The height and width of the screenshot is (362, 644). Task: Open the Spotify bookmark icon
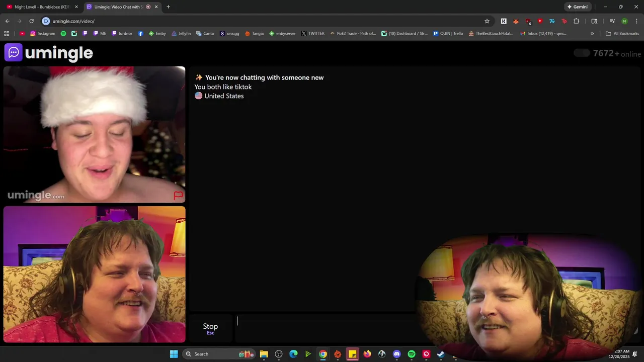pos(63,34)
